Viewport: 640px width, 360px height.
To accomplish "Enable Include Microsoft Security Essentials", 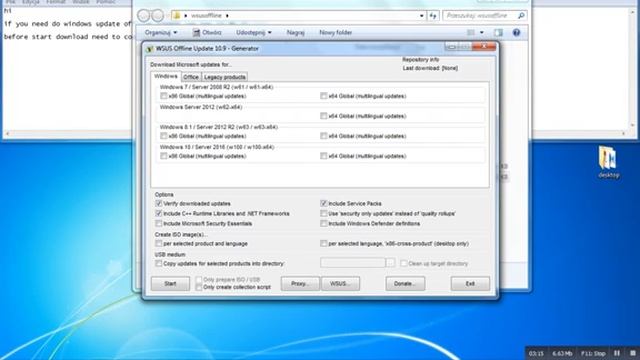I will tap(159, 224).
